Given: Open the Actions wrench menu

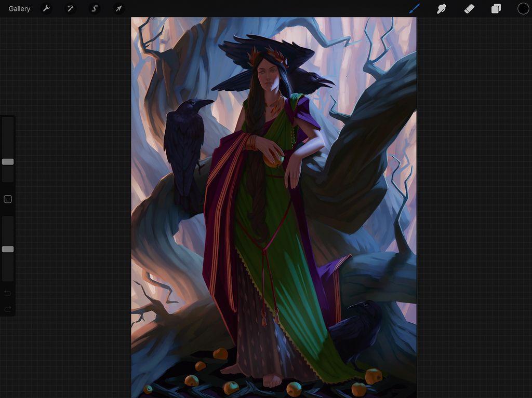Looking at the screenshot, I should tap(46, 8).
